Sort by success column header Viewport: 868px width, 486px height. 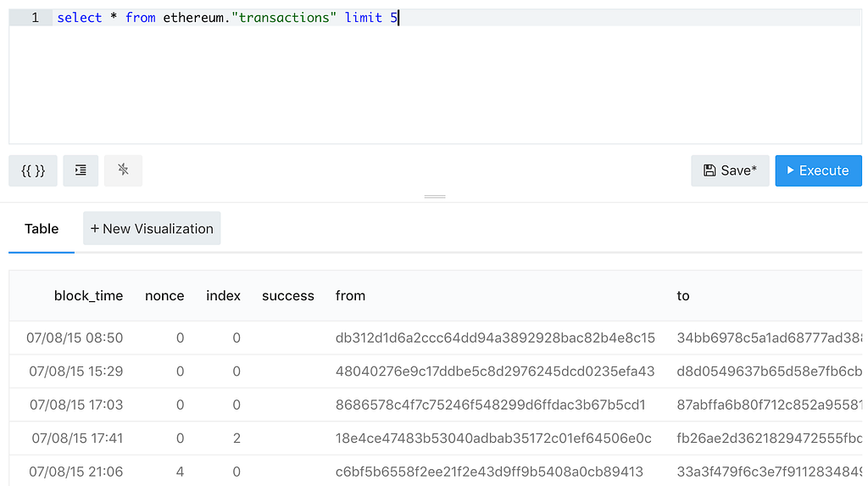[x=288, y=296]
